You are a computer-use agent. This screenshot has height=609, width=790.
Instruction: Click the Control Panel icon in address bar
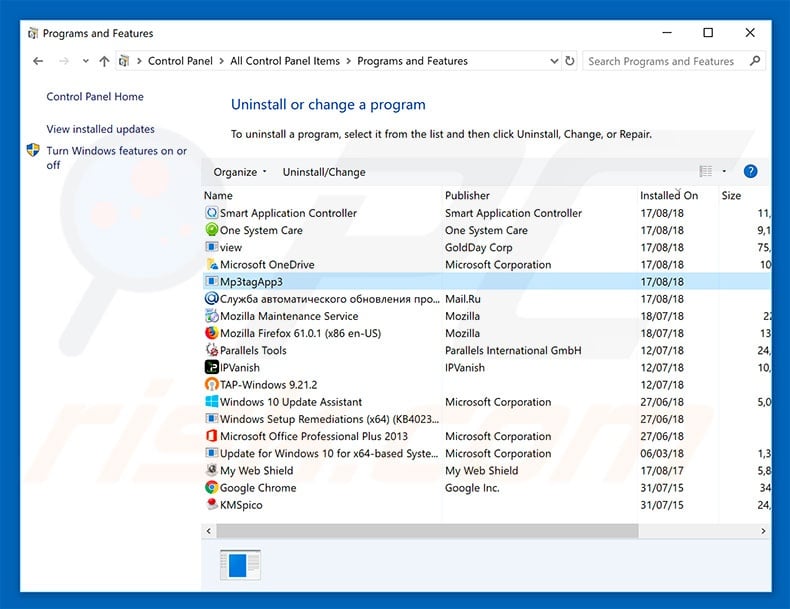tap(124, 61)
